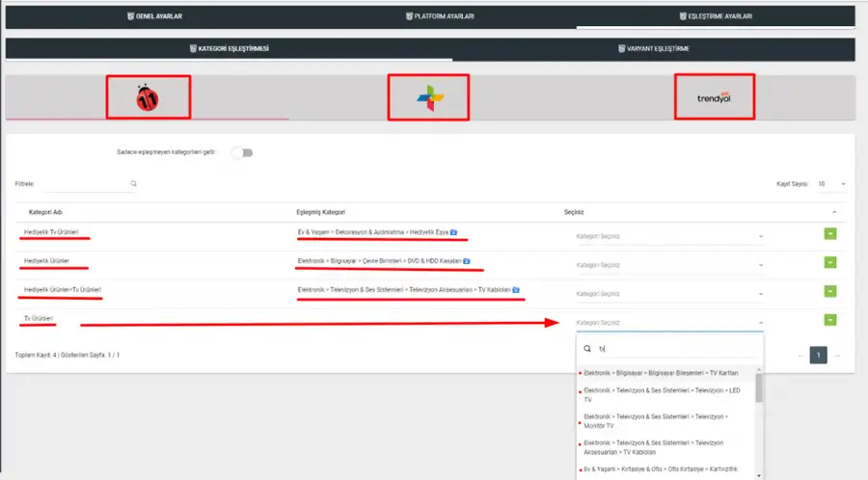Click green button in Hediyelik Tv Ürünleri row
The width and height of the screenshot is (868, 480).
[829, 234]
